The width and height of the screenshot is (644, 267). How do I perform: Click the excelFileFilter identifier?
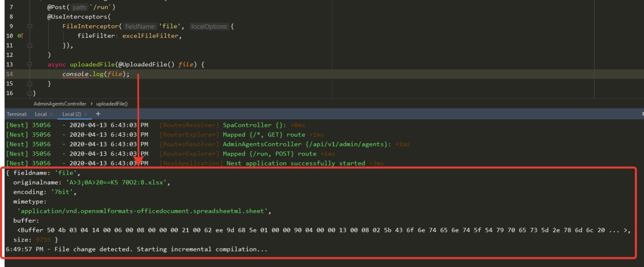(x=151, y=36)
